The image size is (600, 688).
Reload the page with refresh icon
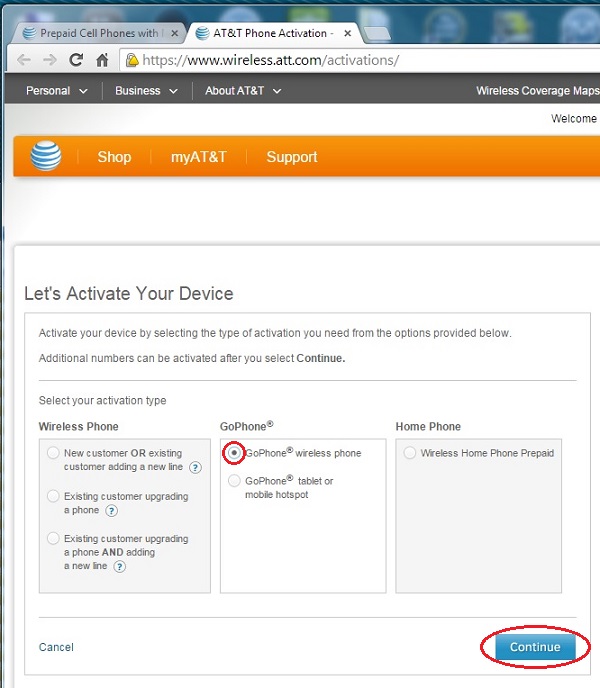point(76,60)
